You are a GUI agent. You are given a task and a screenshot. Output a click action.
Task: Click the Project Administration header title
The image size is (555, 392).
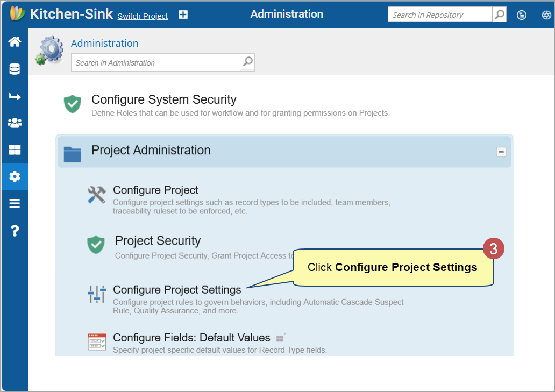(151, 150)
